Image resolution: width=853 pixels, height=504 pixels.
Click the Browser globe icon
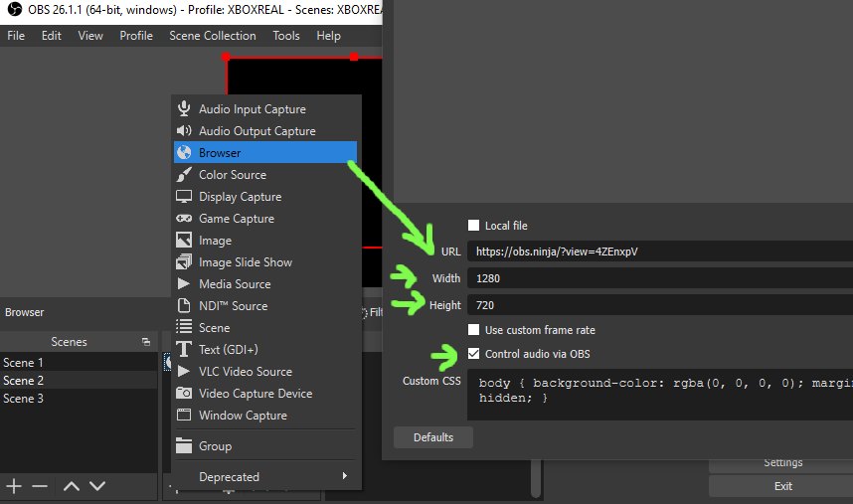[184, 152]
